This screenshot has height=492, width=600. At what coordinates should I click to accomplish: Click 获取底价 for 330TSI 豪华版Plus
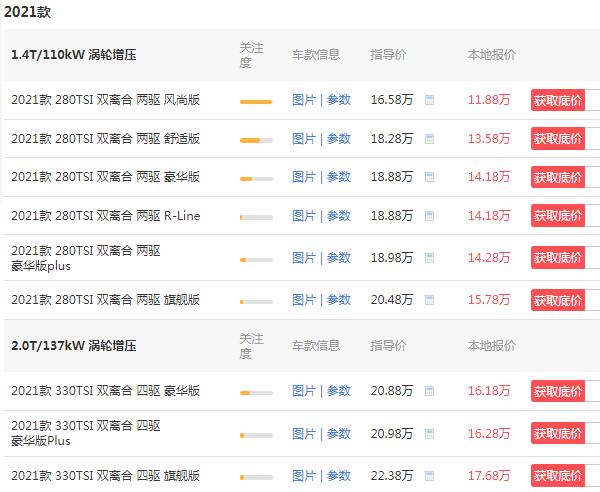(558, 433)
